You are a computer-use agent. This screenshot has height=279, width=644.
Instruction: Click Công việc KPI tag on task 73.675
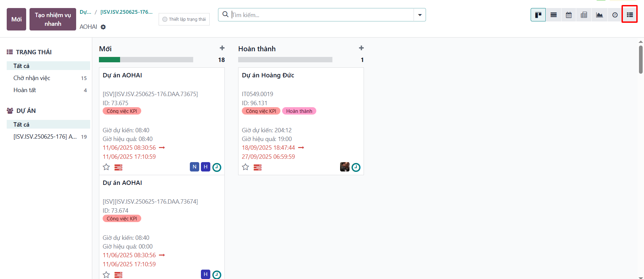[122, 111]
